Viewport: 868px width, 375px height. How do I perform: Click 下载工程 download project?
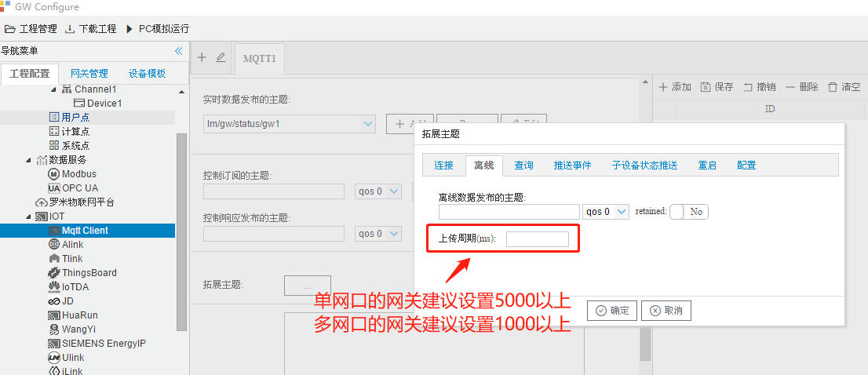(x=91, y=29)
